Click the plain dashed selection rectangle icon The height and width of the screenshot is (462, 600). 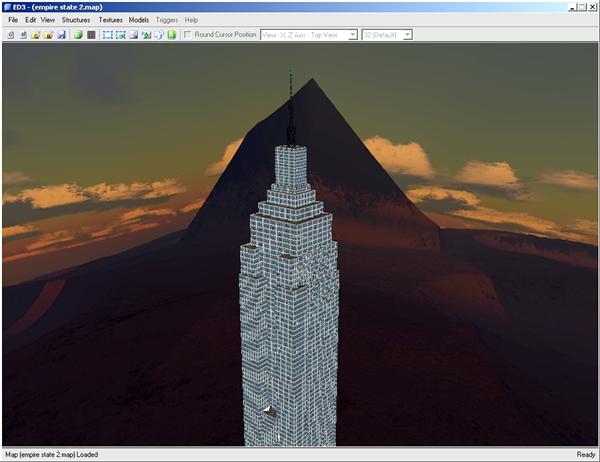(108, 35)
